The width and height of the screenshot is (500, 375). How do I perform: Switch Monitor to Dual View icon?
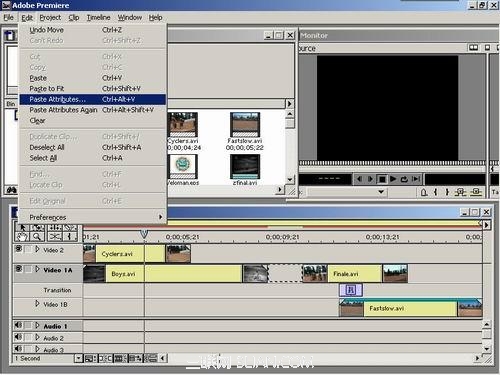[x=473, y=48]
